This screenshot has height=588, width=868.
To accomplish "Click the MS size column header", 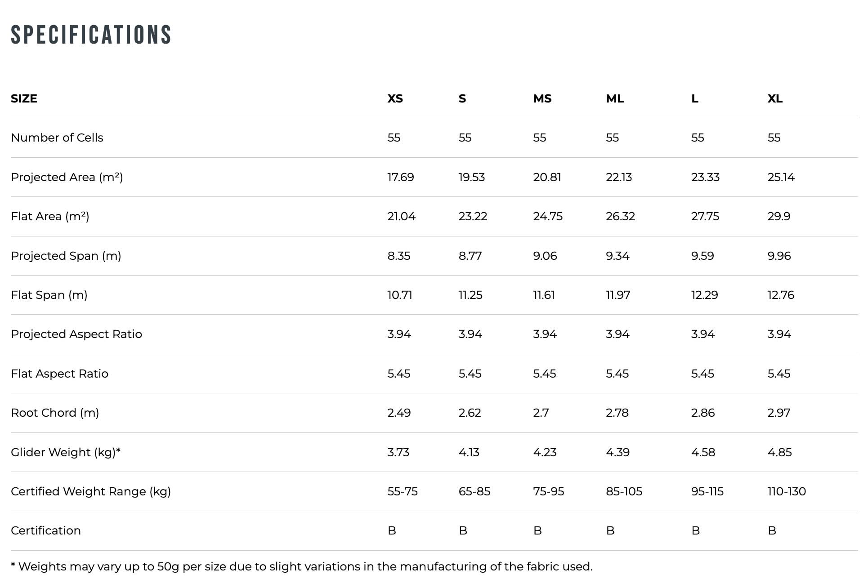I will coord(542,98).
